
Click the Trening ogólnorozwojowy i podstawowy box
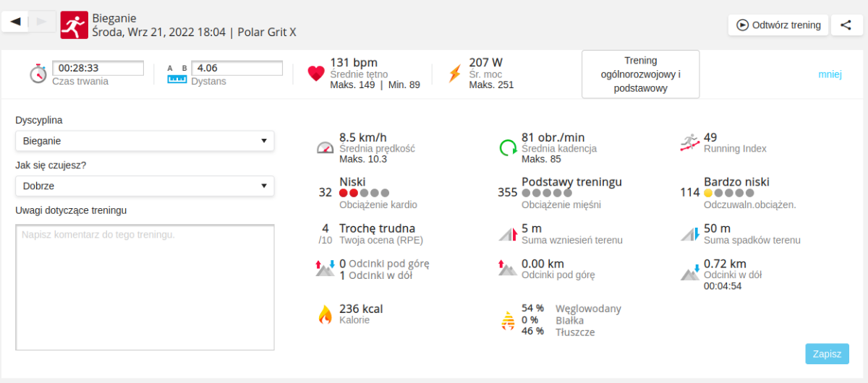[640, 74]
